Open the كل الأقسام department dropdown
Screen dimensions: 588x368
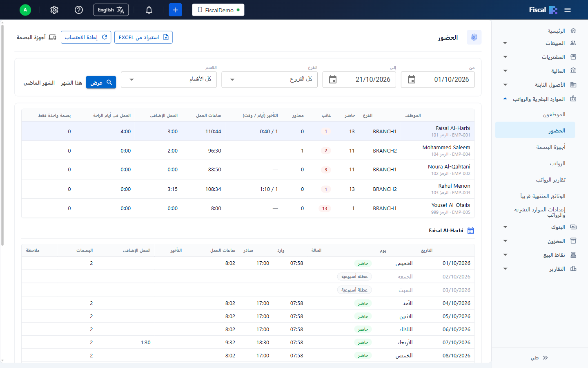point(169,79)
